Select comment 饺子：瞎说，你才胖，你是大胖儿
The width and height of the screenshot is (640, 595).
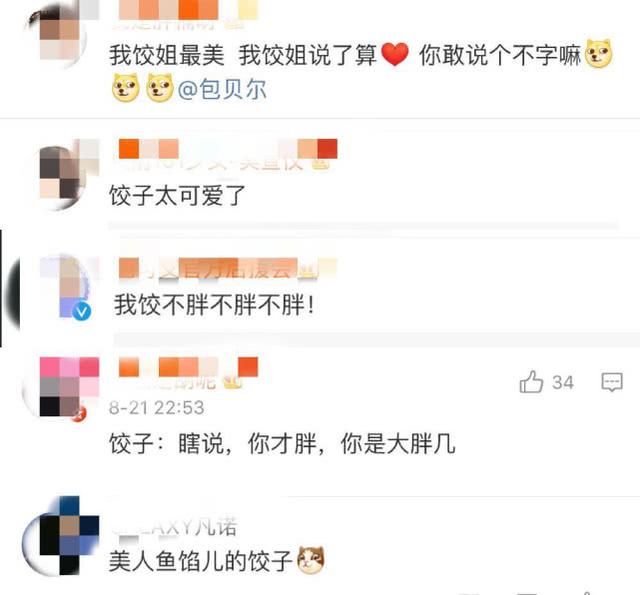pyautogui.click(x=282, y=444)
